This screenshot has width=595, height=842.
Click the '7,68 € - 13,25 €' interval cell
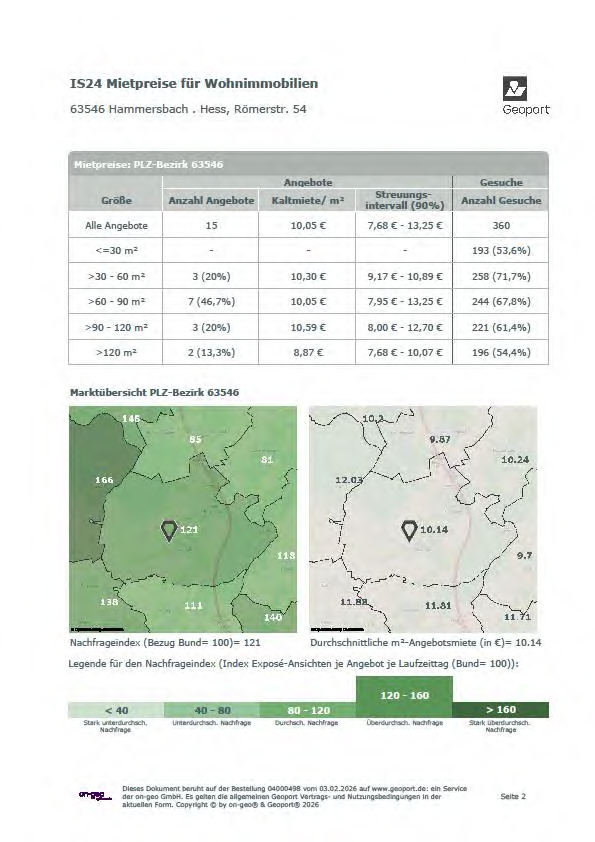404,226
